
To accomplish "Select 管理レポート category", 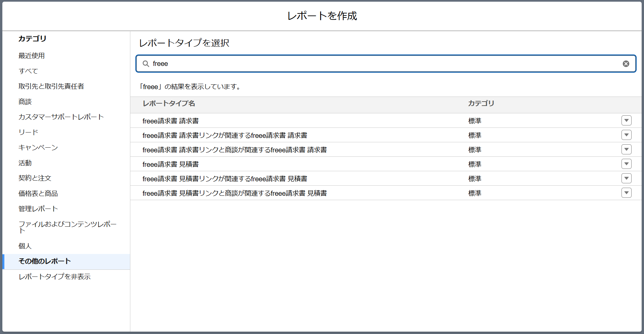I will pos(38,209).
